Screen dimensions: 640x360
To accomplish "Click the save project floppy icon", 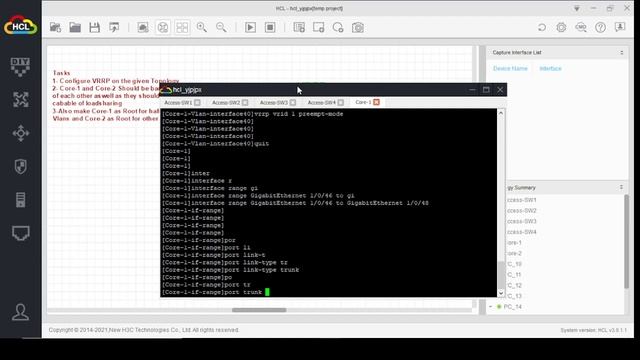I will click(x=94, y=27).
